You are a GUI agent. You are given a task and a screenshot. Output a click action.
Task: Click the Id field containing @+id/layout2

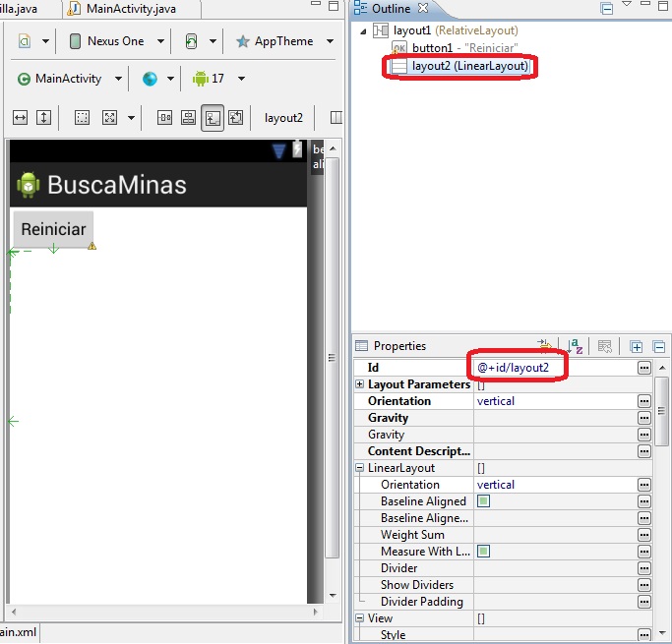pyautogui.click(x=556, y=368)
